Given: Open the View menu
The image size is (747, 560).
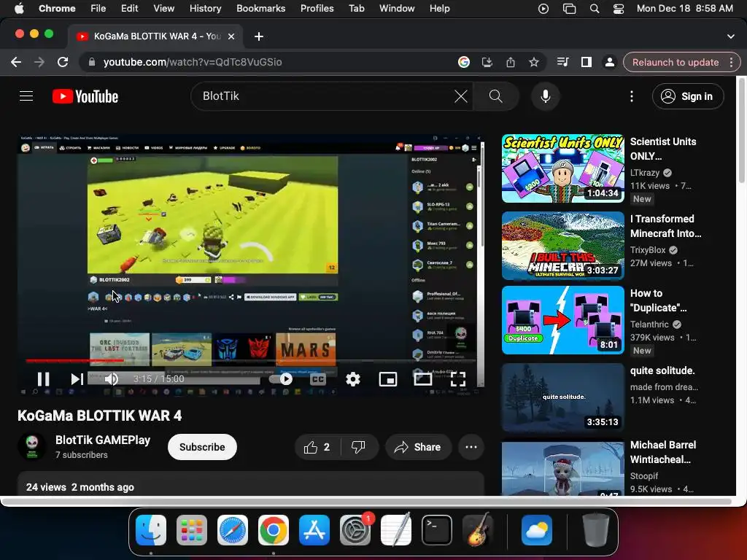Looking at the screenshot, I should (163, 9).
